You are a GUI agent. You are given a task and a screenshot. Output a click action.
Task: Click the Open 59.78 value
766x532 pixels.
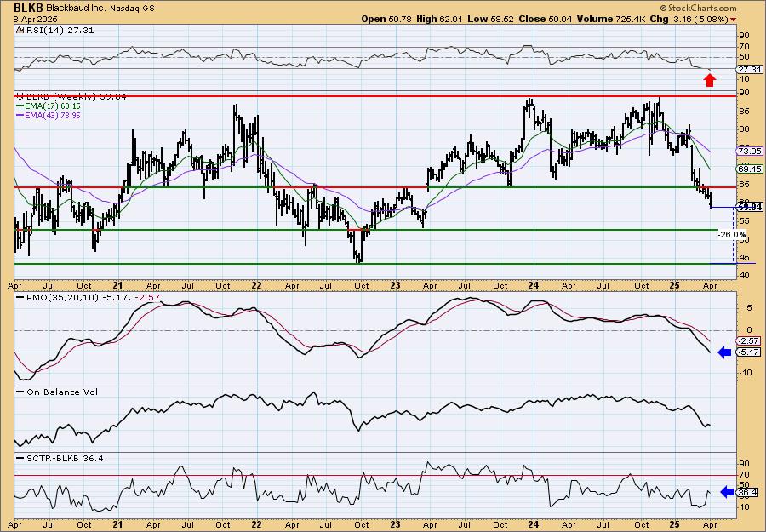coord(386,19)
